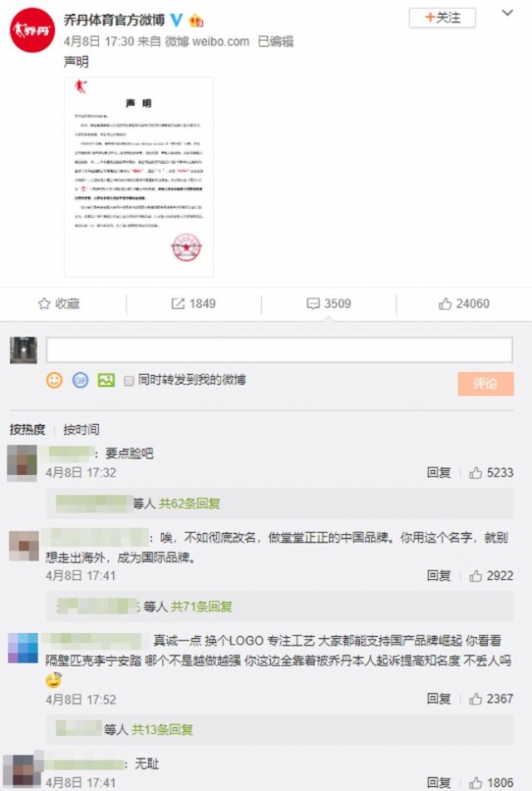532x791 pixels.
Task: Follow the account with +关注 button
Action: (442, 17)
